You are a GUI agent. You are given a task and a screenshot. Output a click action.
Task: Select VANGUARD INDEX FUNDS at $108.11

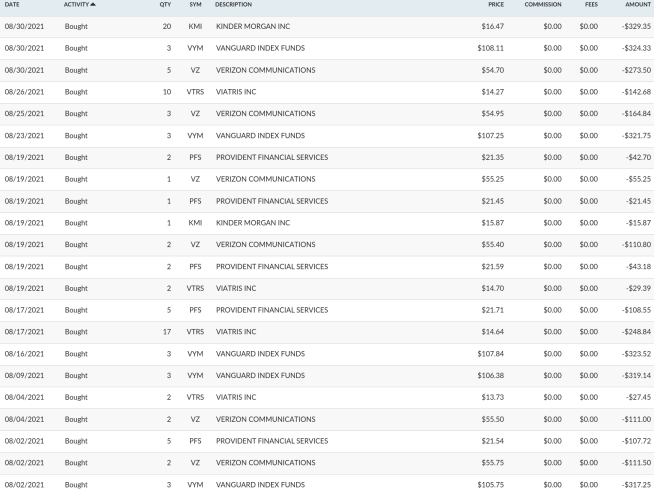click(260, 48)
